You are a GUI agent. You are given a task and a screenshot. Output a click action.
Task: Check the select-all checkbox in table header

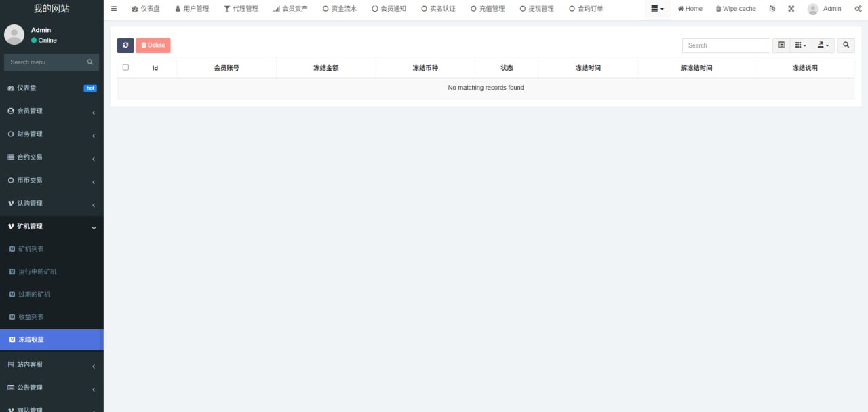(x=125, y=67)
